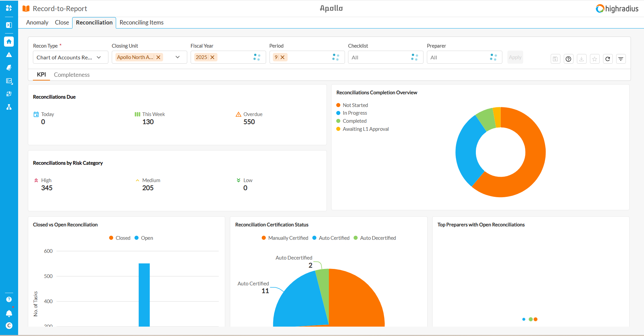Viewport: 644px width, 336px height.
Task: Open the filter icon in the toolbar
Action: pyautogui.click(x=621, y=59)
